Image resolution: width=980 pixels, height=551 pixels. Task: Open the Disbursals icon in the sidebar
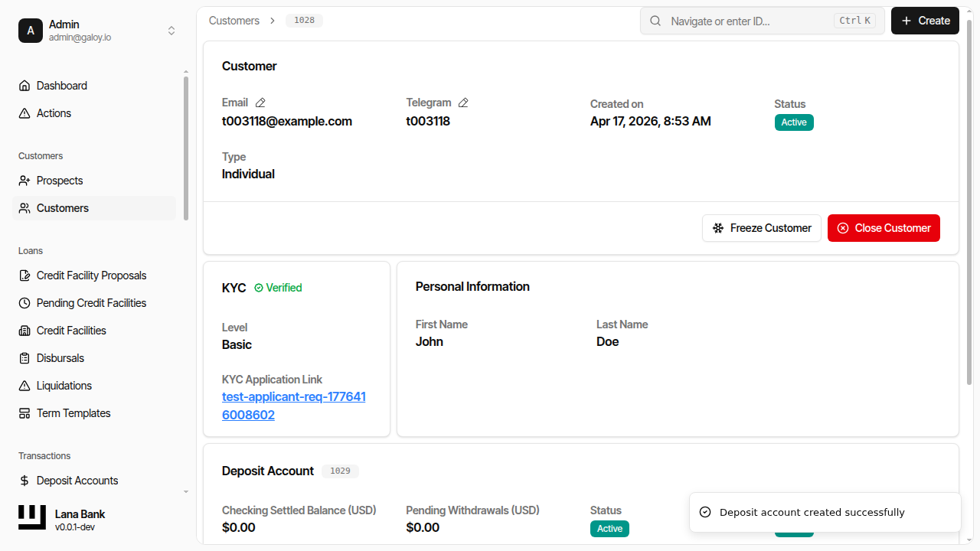click(x=24, y=357)
